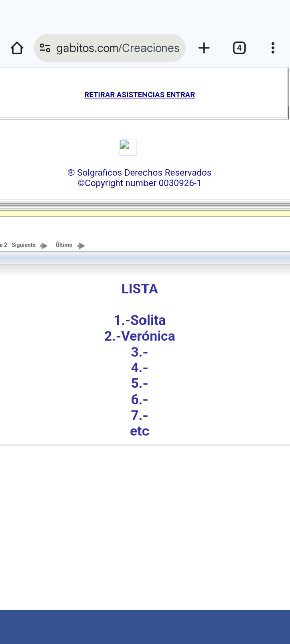Select the Solgraficos Derechos Reservados text
Viewport: 290px width, 644px height.
(139, 173)
